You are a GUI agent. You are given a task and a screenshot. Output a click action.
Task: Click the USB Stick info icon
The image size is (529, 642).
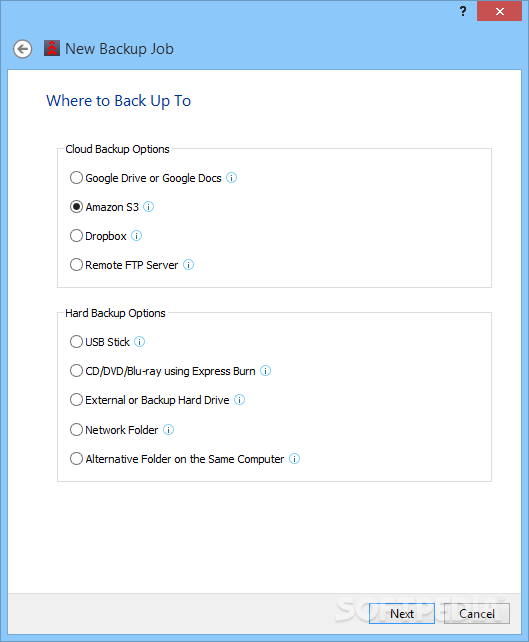140,341
